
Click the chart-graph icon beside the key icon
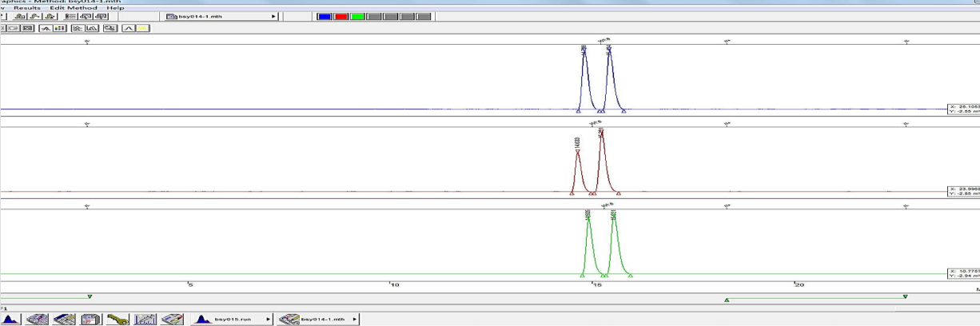[145, 320]
